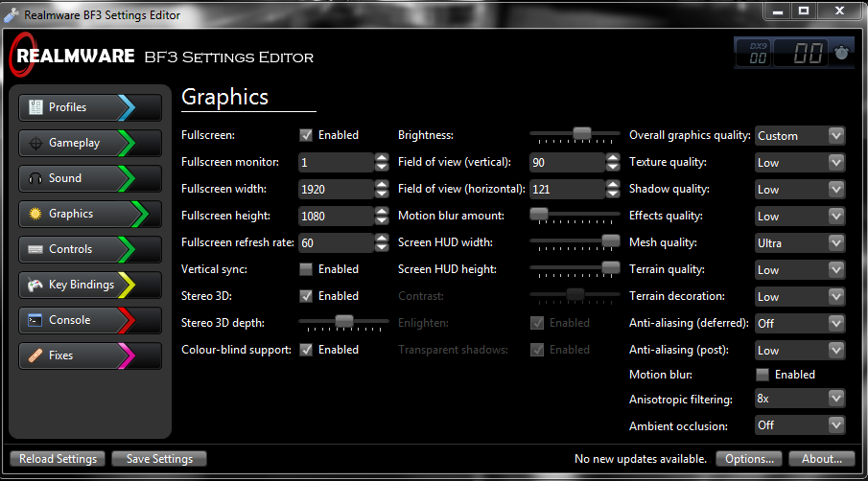868x481 pixels.
Task: Open the Options... dialog
Action: [749, 459]
